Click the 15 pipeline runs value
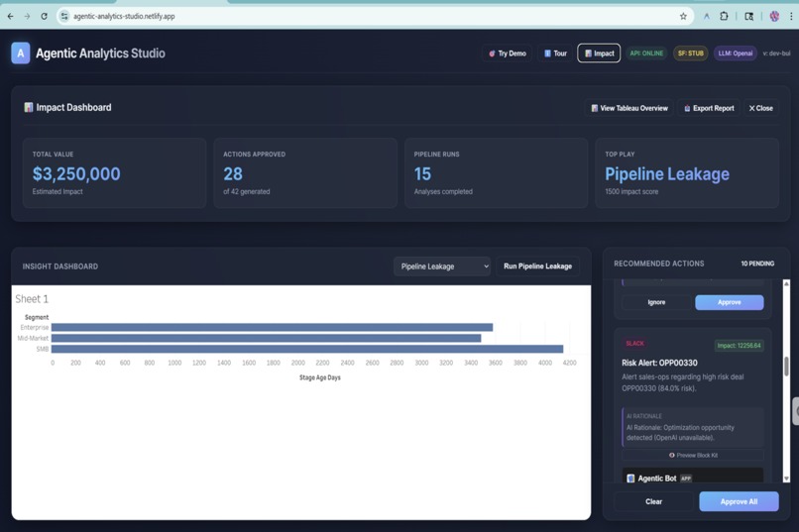 [422, 174]
